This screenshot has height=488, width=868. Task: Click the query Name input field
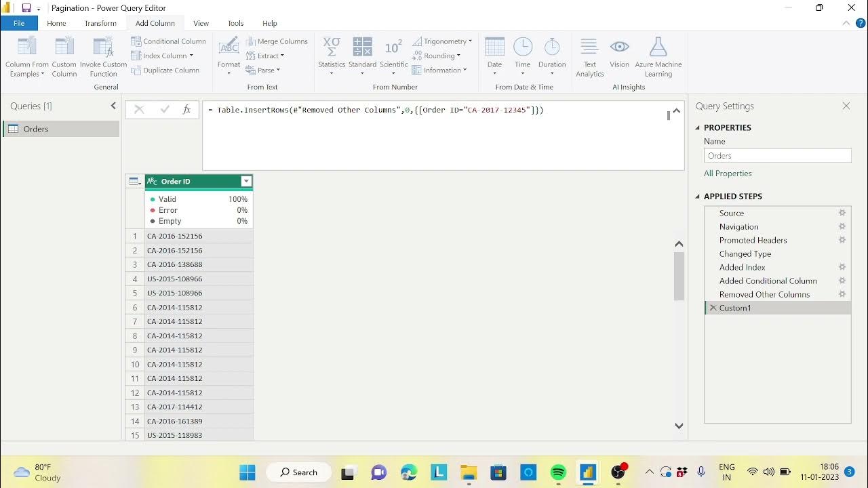[778, 156]
